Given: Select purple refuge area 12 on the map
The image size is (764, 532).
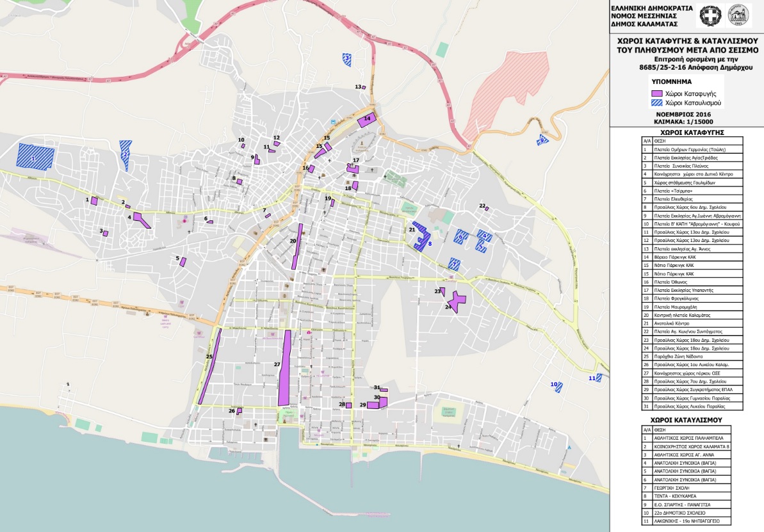Looking at the screenshot, I should [x=277, y=143].
